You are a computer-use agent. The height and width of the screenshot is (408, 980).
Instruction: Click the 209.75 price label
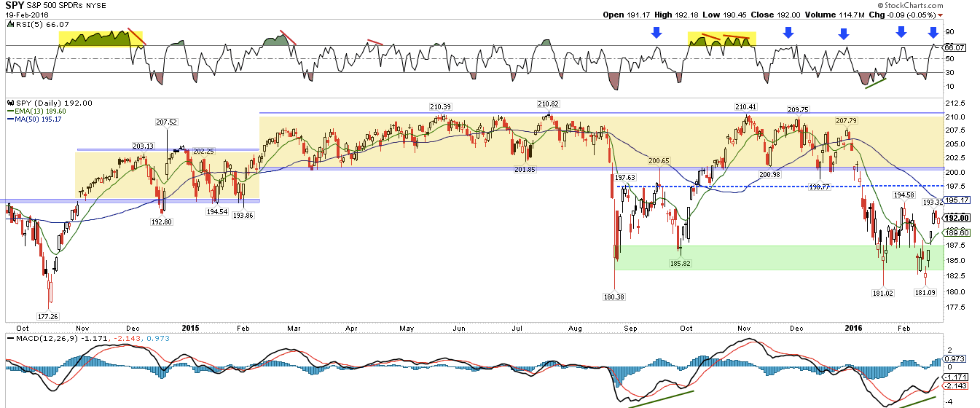click(799, 109)
